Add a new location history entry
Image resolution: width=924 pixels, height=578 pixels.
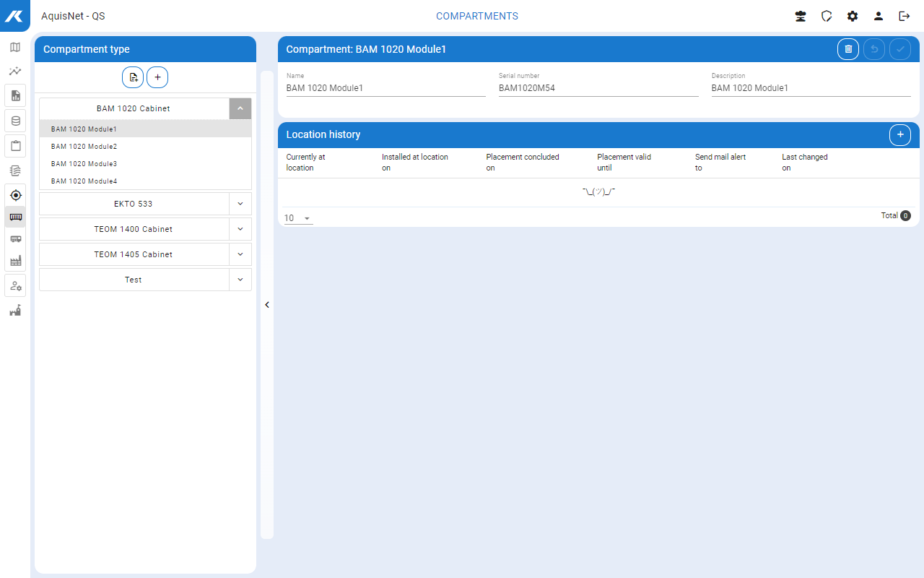pyautogui.click(x=899, y=134)
